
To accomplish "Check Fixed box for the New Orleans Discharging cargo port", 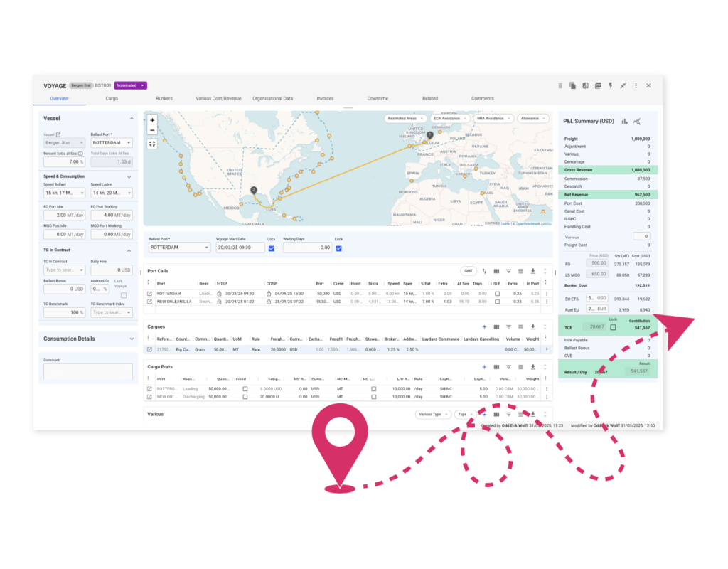I will coord(245,397).
